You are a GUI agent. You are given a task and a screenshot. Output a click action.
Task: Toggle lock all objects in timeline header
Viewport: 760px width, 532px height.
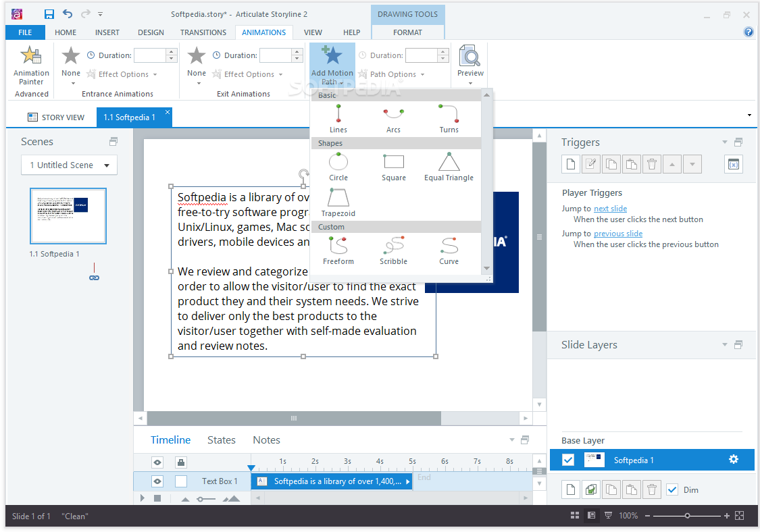tap(181, 462)
